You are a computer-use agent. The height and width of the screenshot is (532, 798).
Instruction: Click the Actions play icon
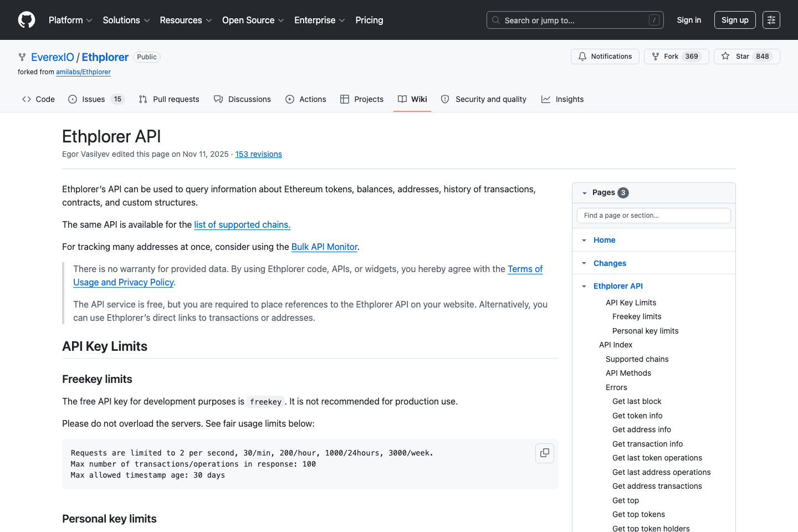290,99
